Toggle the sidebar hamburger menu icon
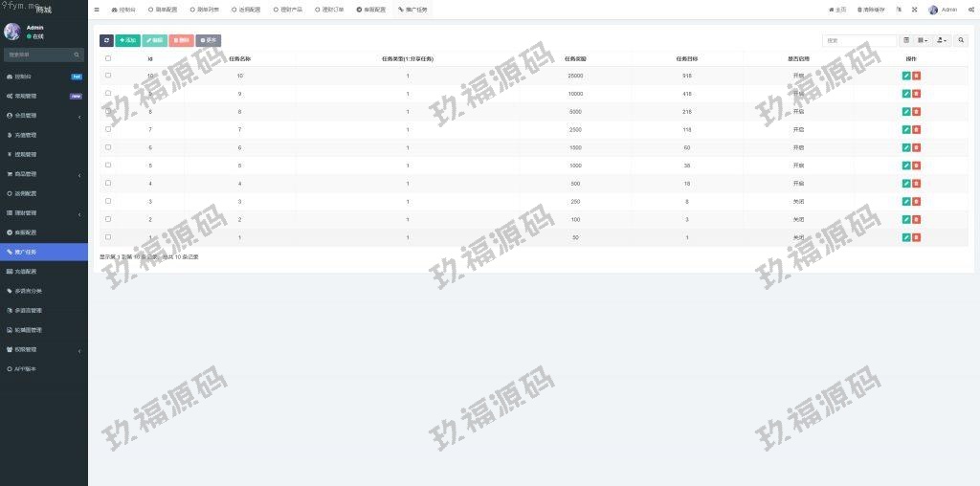This screenshot has height=486, width=980. coord(97,10)
